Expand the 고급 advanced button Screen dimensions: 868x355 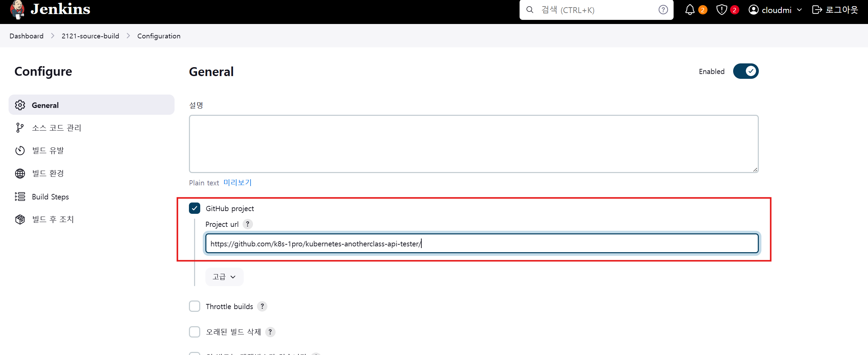tap(224, 277)
